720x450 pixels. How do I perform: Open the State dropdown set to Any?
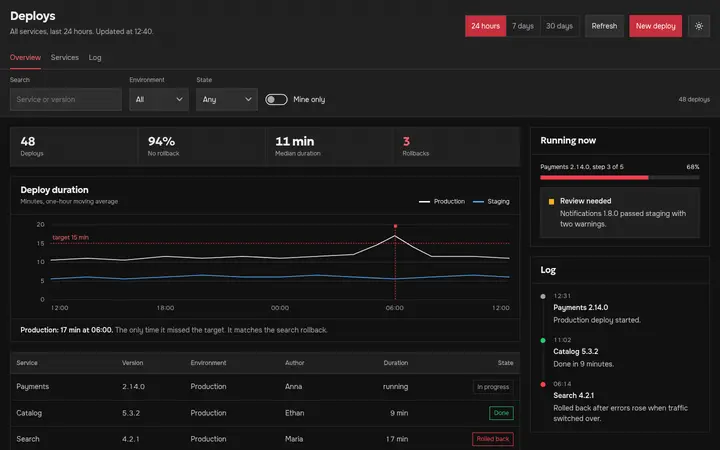click(x=226, y=100)
